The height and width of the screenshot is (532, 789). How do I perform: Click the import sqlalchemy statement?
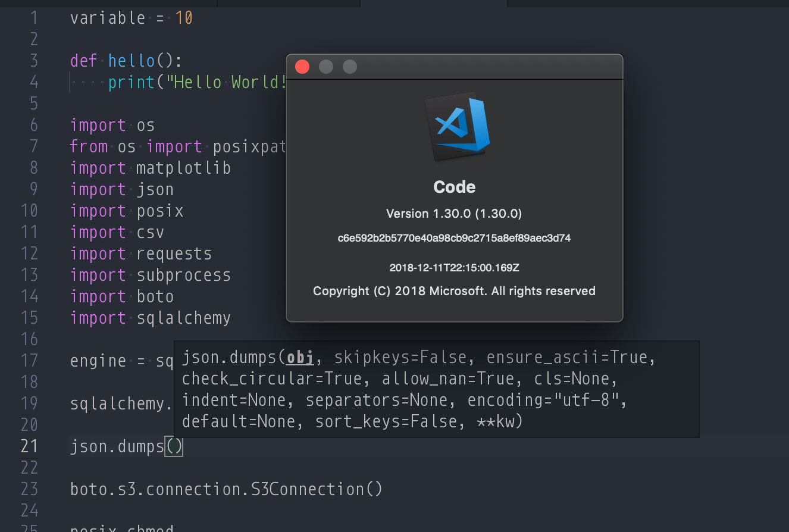pos(150,318)
